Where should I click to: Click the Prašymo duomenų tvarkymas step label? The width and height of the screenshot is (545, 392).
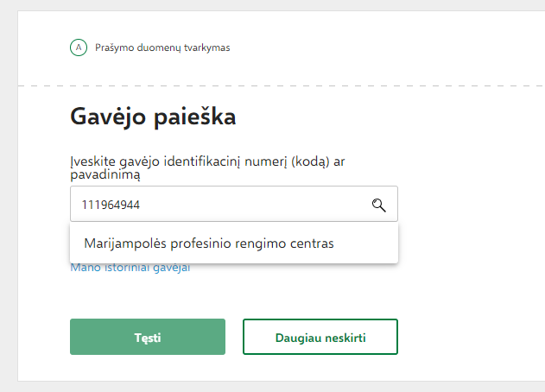(162, 47)
